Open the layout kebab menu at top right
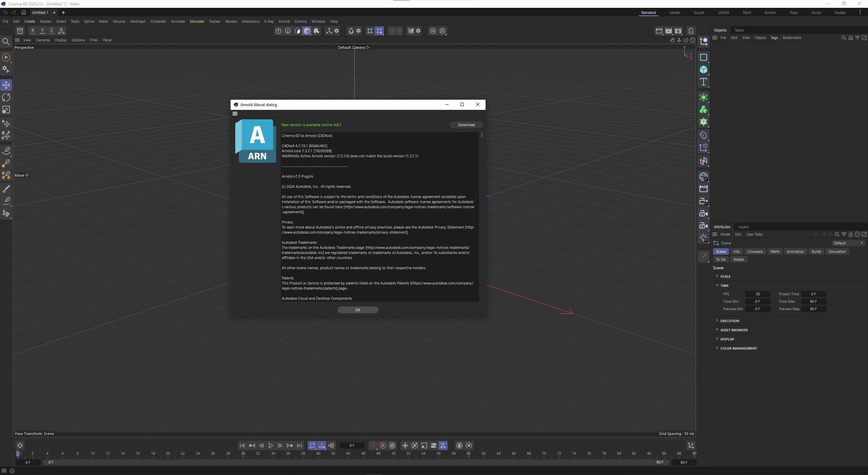Viewport: 868px width, 475px height. [860, 13]
